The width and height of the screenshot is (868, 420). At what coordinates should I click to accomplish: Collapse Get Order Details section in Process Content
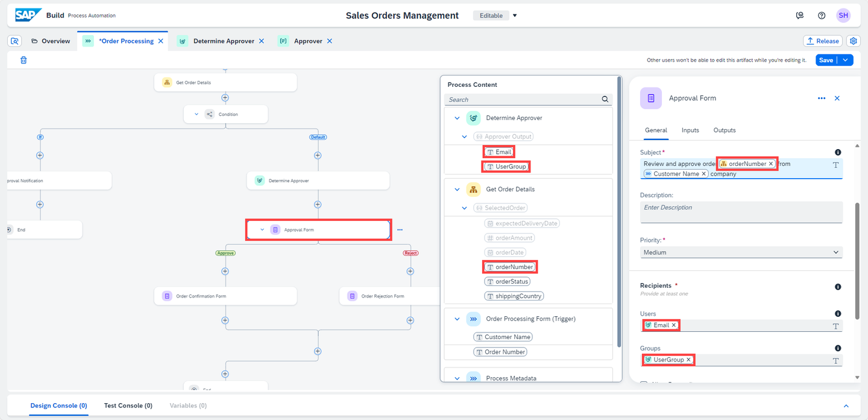(458, 189)
